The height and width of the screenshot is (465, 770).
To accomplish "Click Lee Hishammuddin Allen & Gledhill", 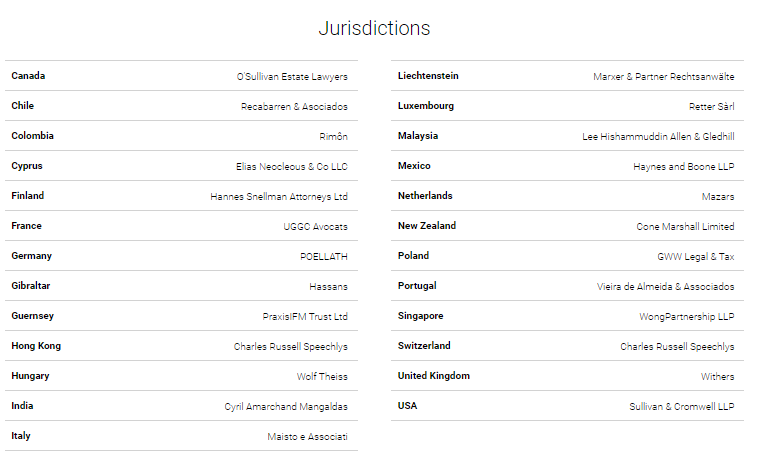I will pyautogui.click(x=658, y=136).
